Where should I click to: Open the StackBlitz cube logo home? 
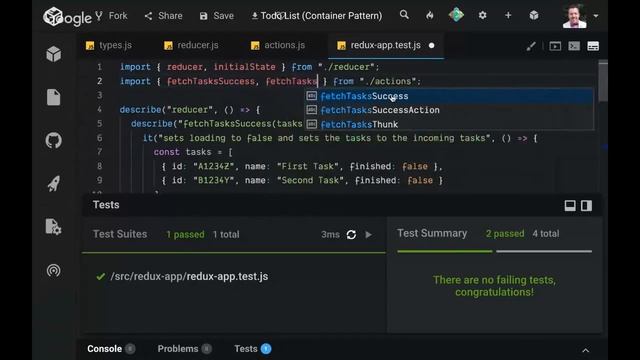[53, 16]
